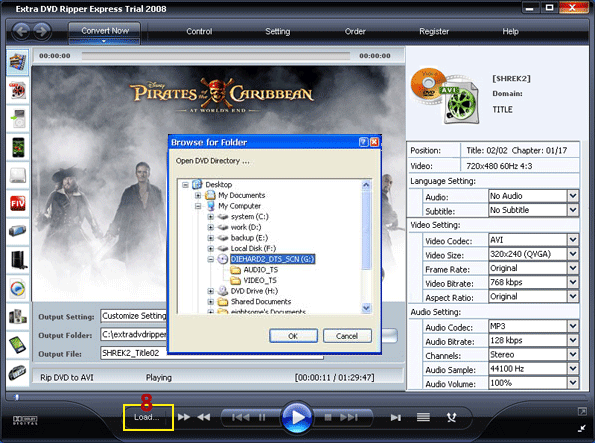Choose the PSP handheld output icon
This screenshot has width=595, height=443.
tap(17, 231)
